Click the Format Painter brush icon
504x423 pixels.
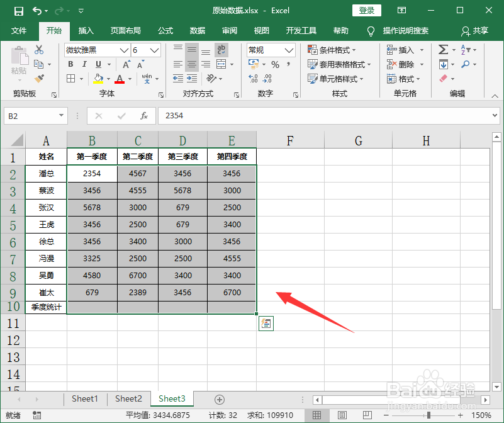pos(39,79)
